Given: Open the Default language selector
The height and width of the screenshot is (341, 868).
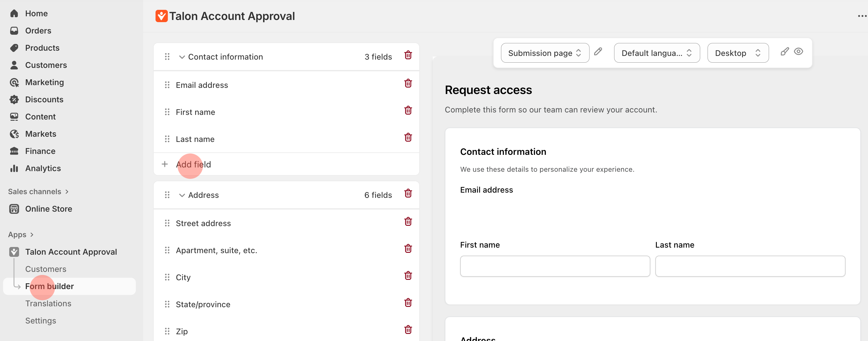Looking at the screenshot, I should click(657, 53).
